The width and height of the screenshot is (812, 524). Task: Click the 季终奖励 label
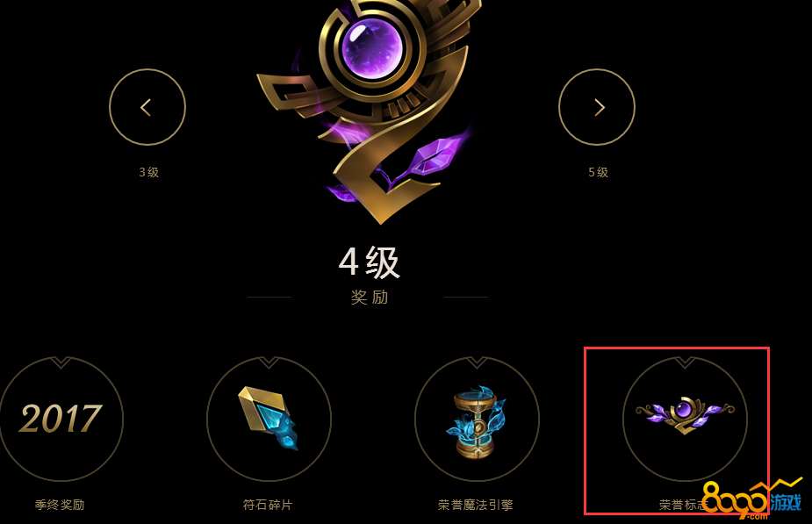pyautogui.click(x=60, y=505)
